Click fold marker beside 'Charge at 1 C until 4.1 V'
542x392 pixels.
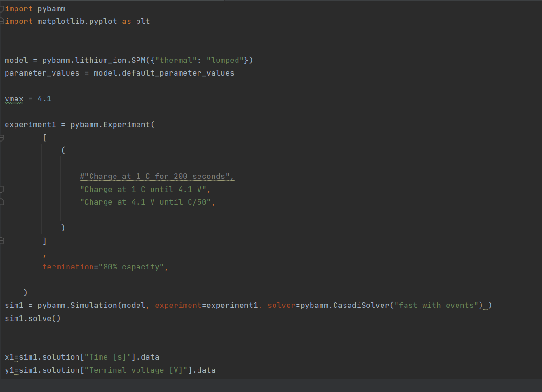pyautogui.click(x=2, y=190)
